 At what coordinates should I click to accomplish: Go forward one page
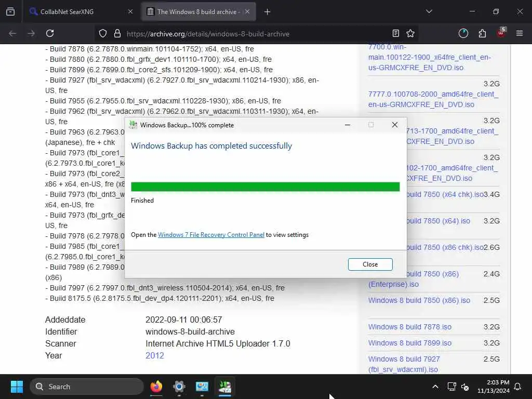[31, 33]
